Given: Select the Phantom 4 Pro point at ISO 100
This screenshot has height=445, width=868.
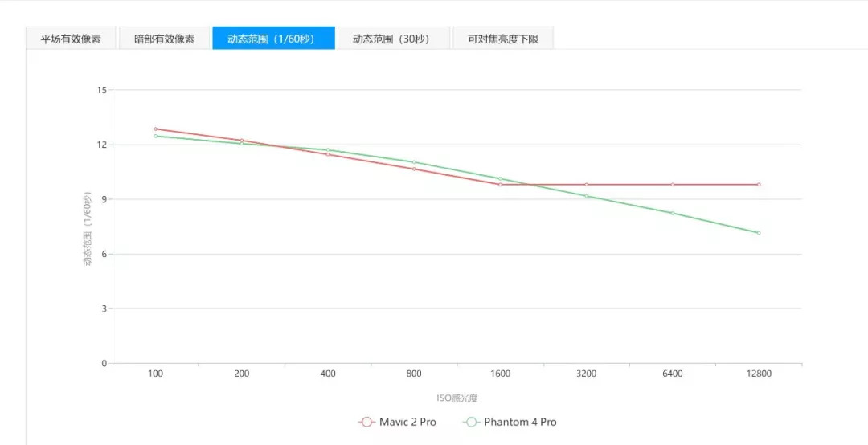Looking at the screenshot, I should click(x=155, y=136).
